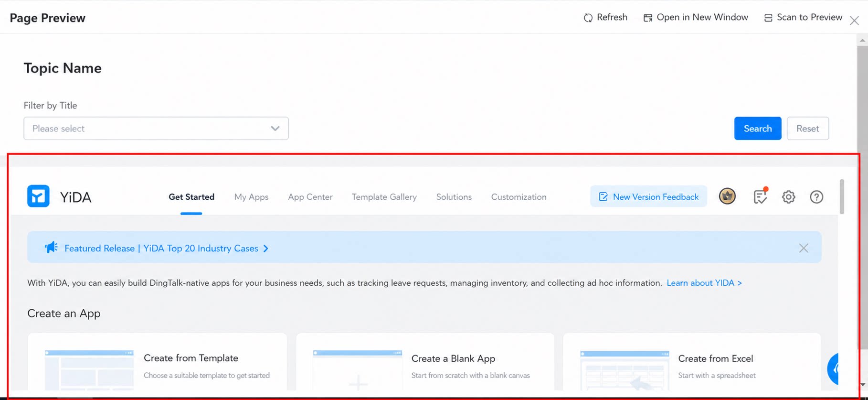Follow the Learn about YIDA link
Viewport: 868px width, 400px height.
[704, 283]
